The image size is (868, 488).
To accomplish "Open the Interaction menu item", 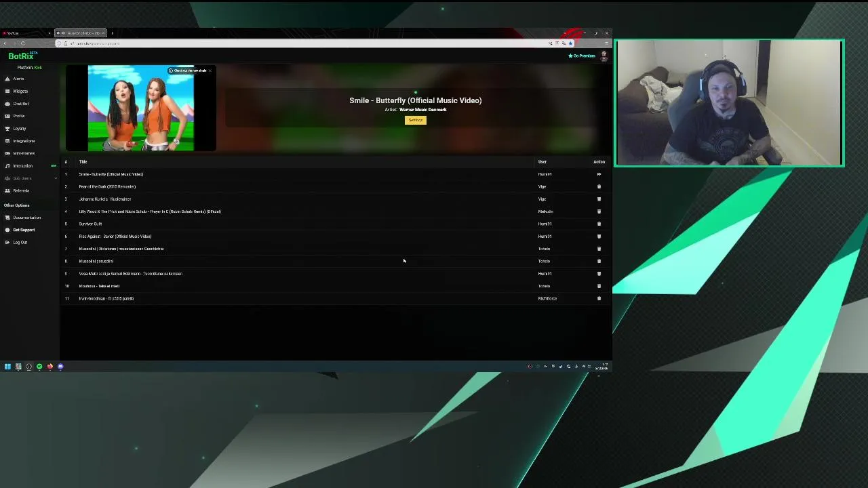I will 23,166.
